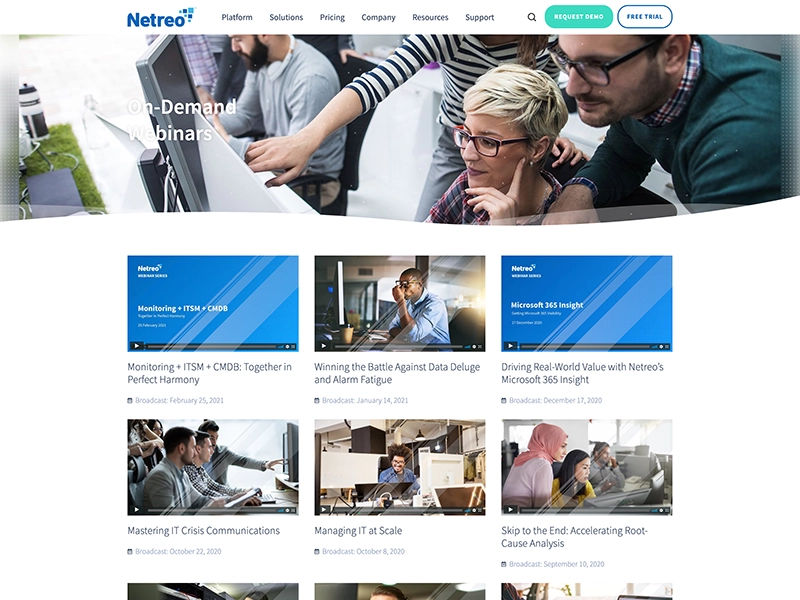Open the search icon in the navigation bar
Screen dimensions: 800x600
click(531, 17)
